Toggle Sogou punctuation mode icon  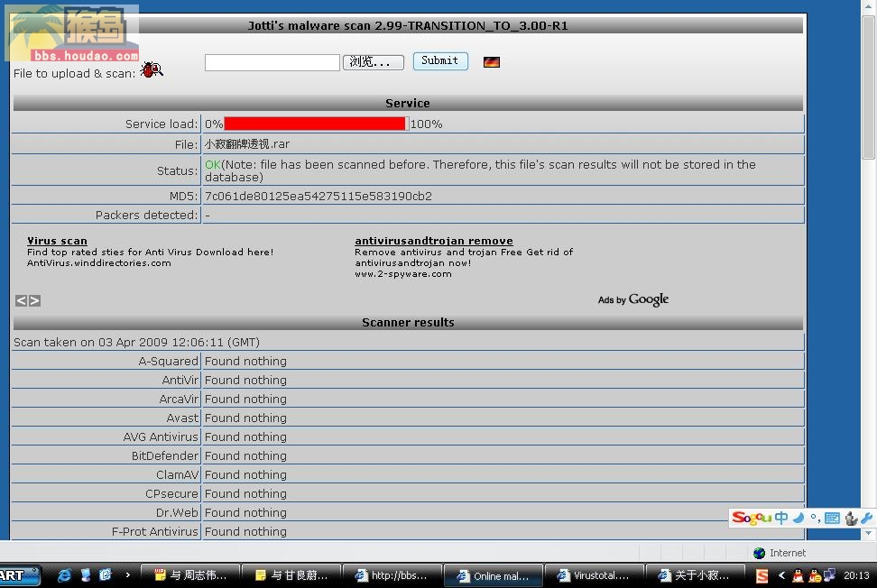pyautogui.click(x=815, y=519)
